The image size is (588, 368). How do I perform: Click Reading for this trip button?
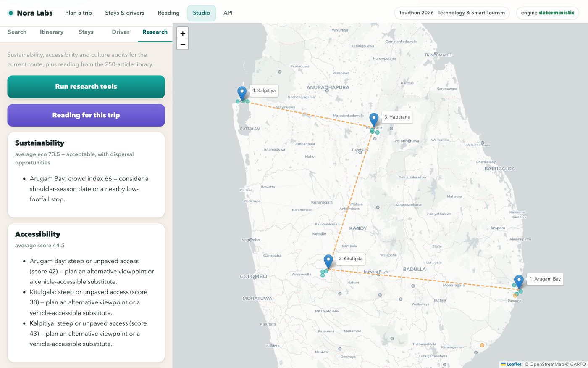86,115
